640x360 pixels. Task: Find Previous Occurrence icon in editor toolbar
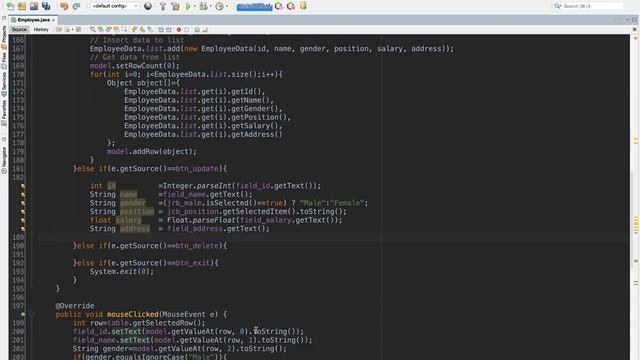click(100, 29)
